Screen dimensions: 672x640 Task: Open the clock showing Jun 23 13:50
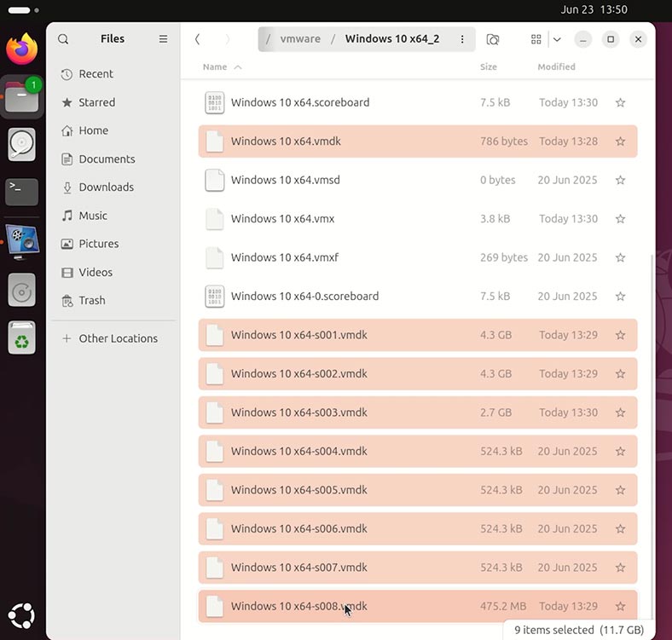pos(594,9)
